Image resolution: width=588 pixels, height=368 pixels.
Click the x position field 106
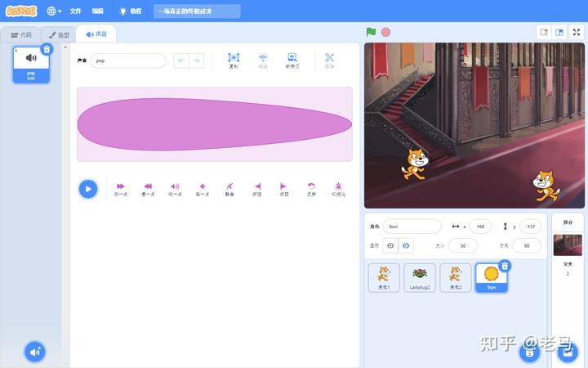point(480,227)
